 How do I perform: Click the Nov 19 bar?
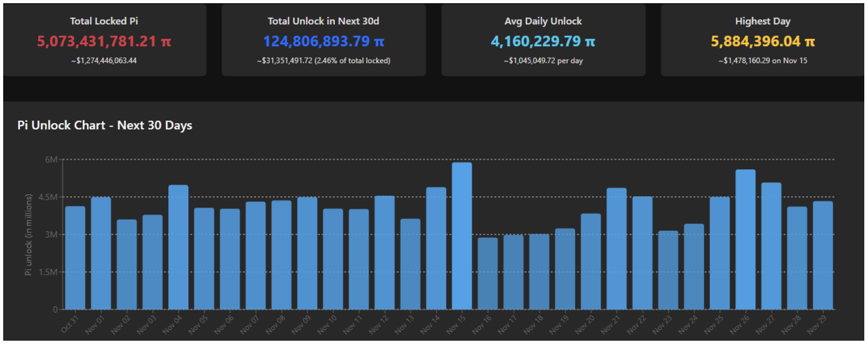pos(565,269)
